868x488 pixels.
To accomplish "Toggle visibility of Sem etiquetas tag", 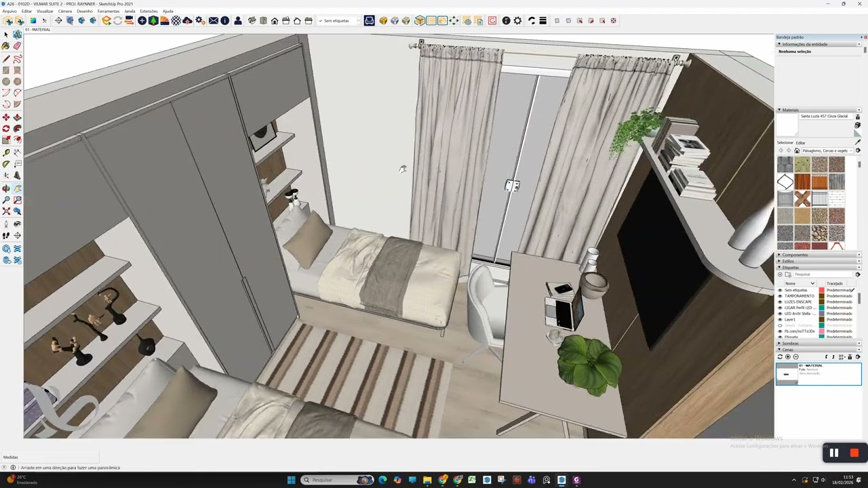I will point(780,290).
